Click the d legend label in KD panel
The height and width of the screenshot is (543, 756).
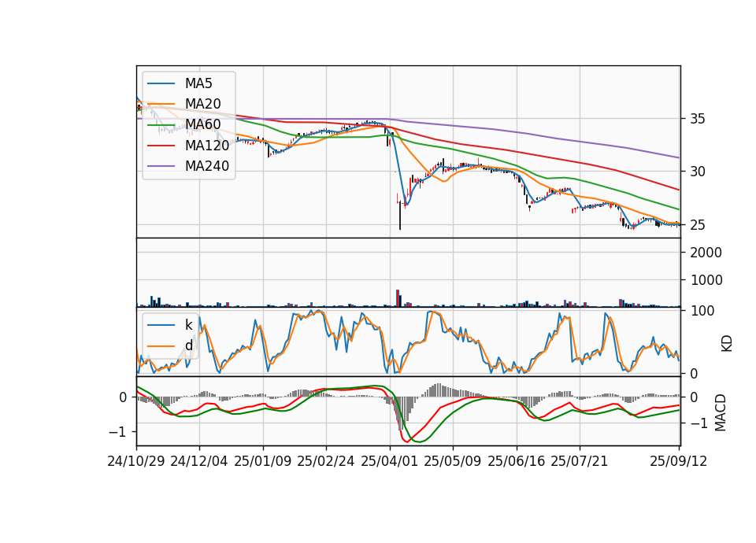pos(188,345)
